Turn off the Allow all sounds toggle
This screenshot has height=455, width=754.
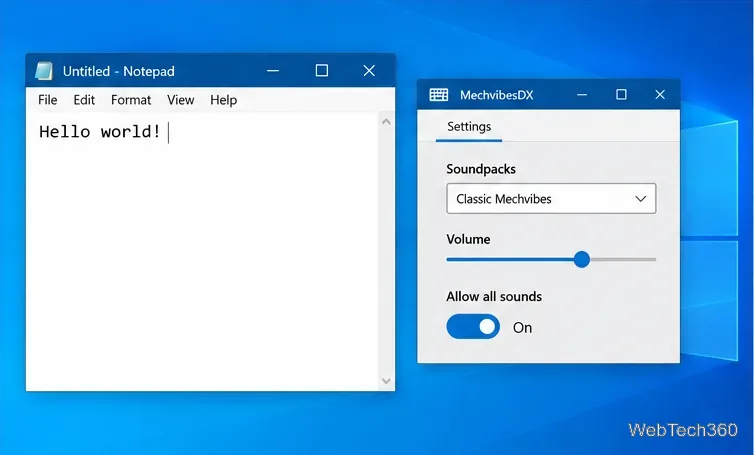click(473, 327)
